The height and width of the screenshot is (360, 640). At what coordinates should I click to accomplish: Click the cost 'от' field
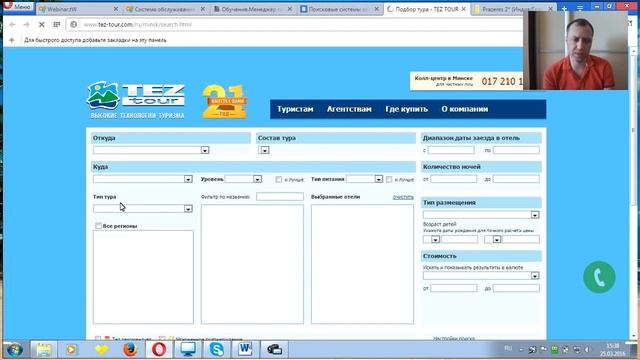coord(453,288)
